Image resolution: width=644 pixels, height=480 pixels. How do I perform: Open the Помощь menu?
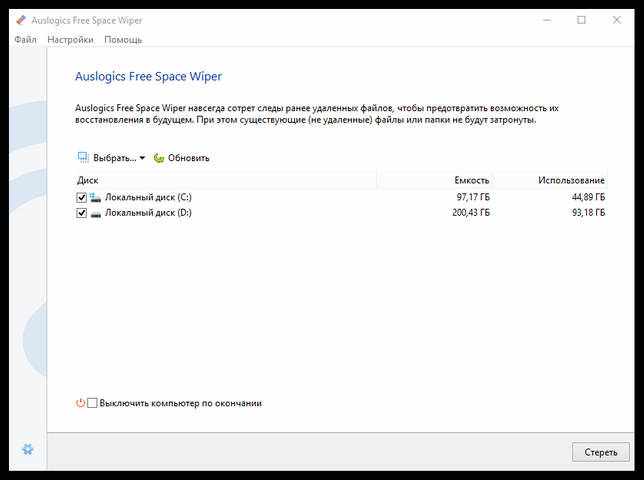pyautogui.click(x=123, y=40)
